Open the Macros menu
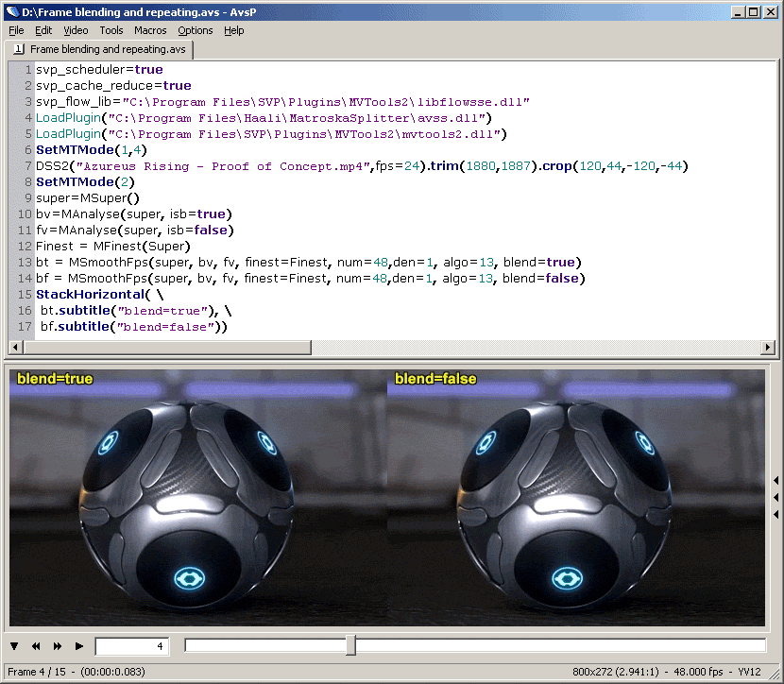Screen dimensions: 784x684 pos(150,30)
